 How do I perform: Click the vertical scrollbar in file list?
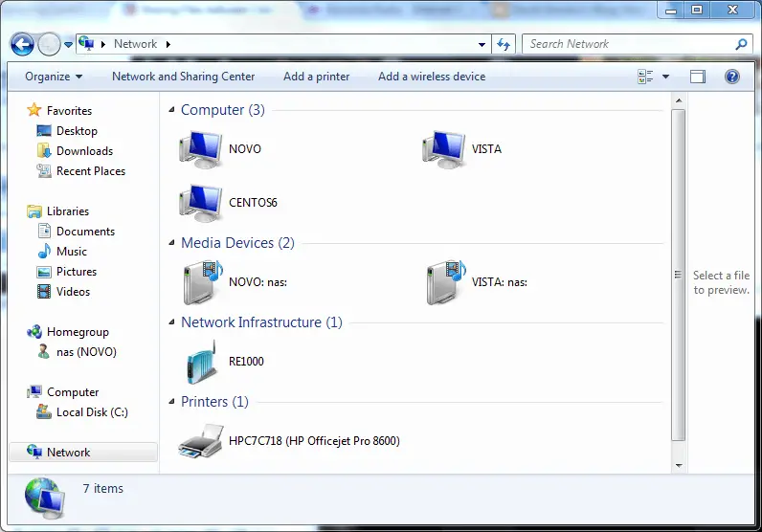(678, 277)
